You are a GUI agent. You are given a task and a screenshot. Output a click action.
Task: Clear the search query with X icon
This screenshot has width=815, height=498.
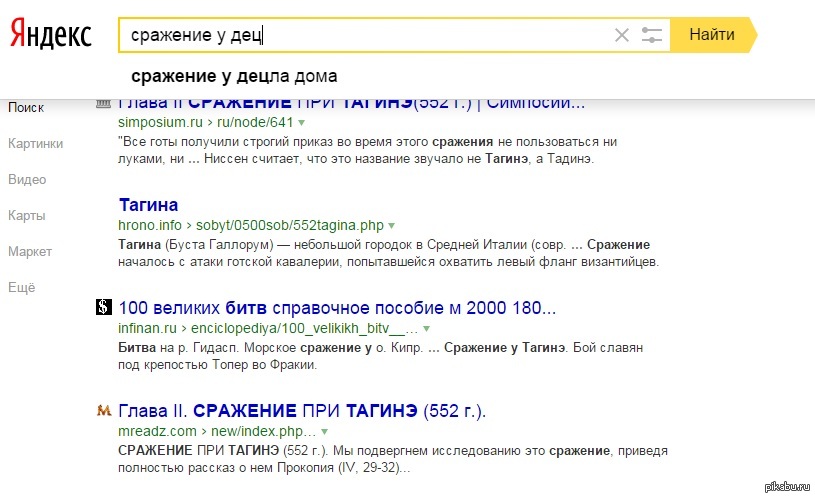click(621, 35)
